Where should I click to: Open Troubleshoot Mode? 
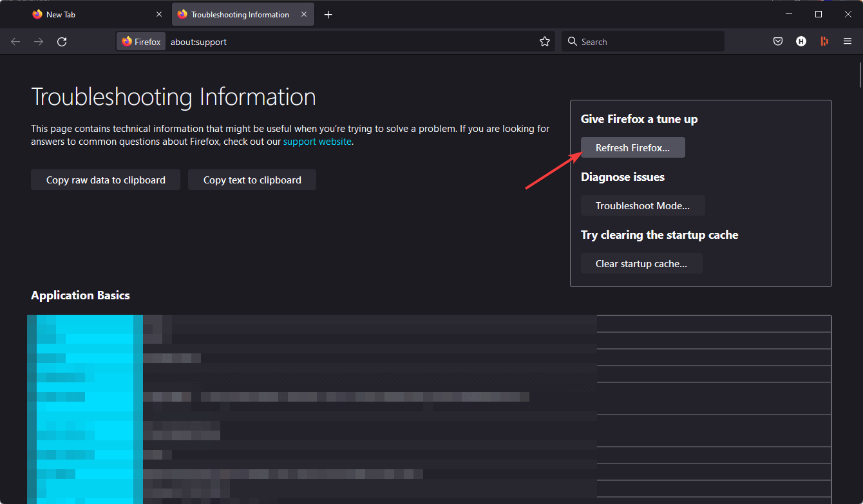point(642,206)
